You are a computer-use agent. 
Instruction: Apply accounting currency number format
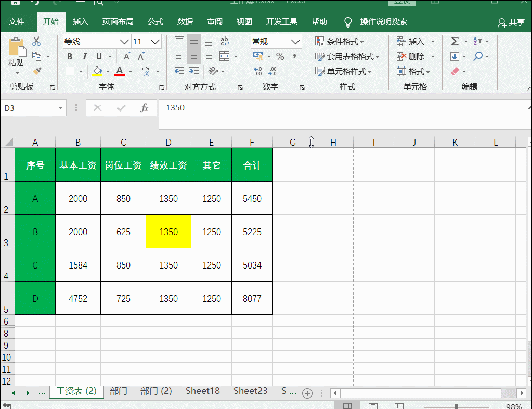(258, 56)
